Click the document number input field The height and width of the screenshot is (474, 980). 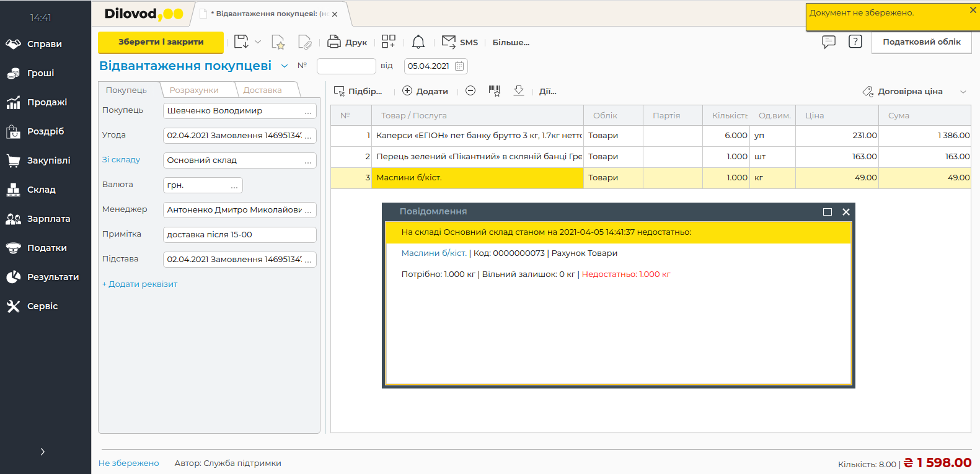coord(346,66)
